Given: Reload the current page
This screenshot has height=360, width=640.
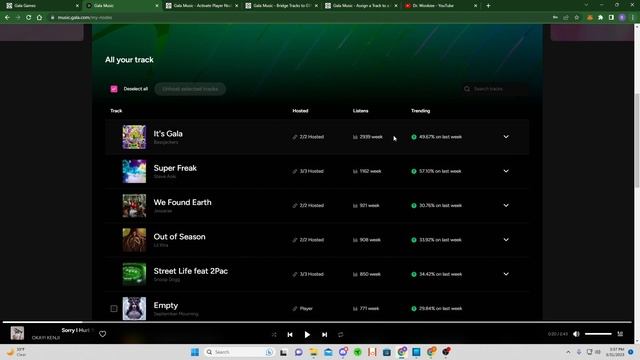Looking at the screenshot, I should (29, 18).
